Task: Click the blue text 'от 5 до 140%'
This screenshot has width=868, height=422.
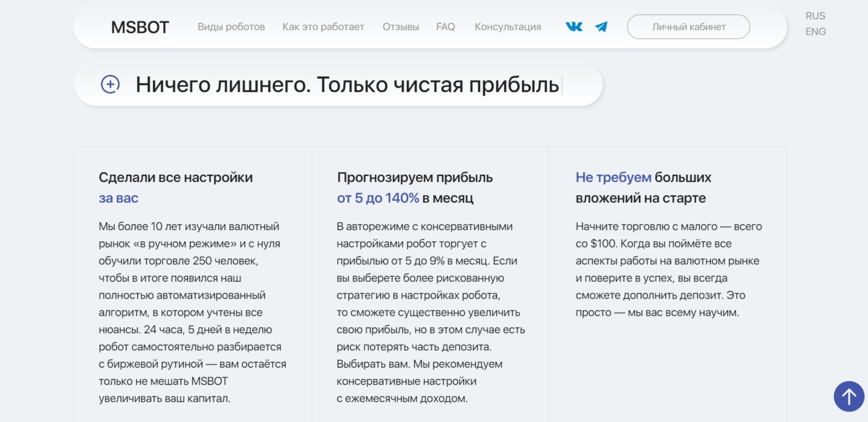Action: tap(378, 198)
